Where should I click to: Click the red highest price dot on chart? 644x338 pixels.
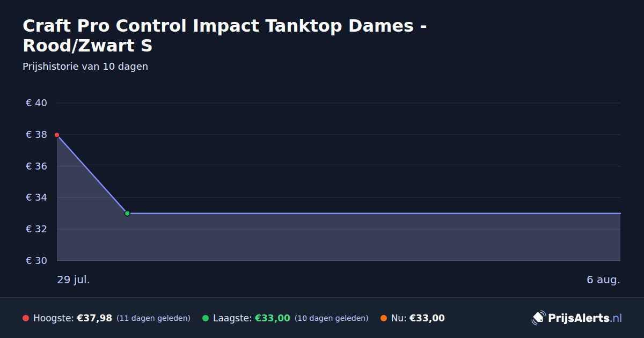57,135
